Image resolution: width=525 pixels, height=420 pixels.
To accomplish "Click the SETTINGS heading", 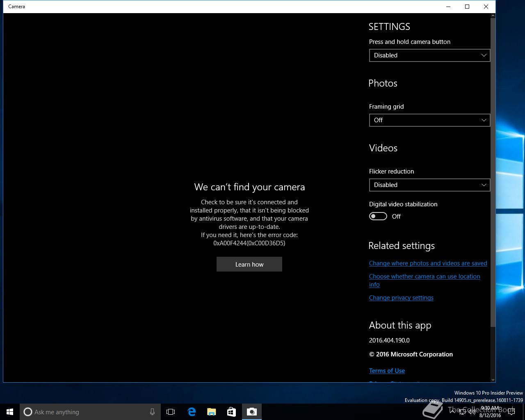I will tap(389, 27).
